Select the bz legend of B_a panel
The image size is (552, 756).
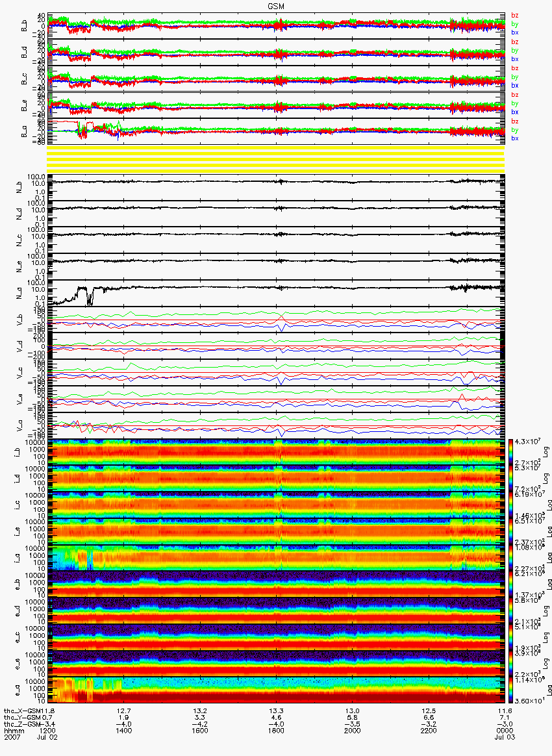[515, 121]
